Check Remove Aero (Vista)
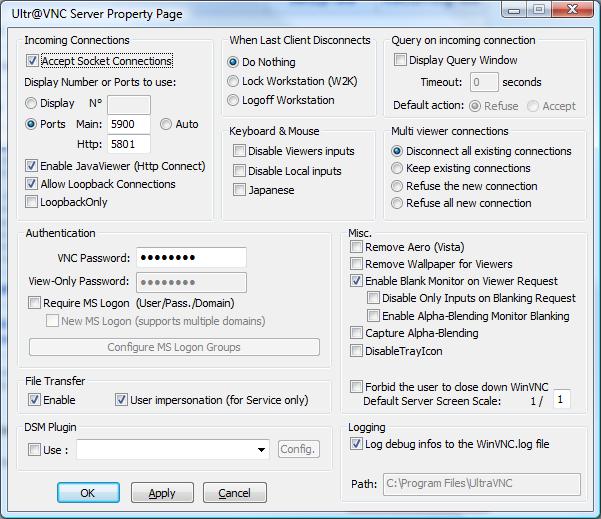This screenshot has width=601, height=519. pyautogui.click(x=356, y=246)
